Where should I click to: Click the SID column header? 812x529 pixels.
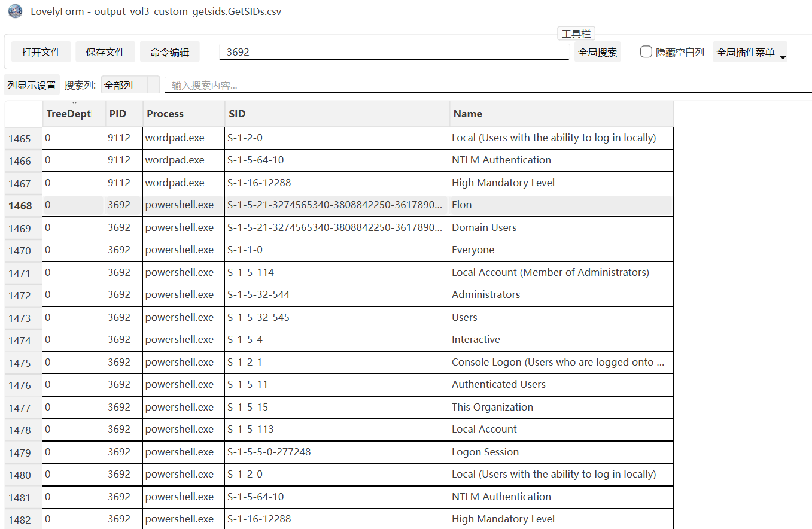(337, 114)
